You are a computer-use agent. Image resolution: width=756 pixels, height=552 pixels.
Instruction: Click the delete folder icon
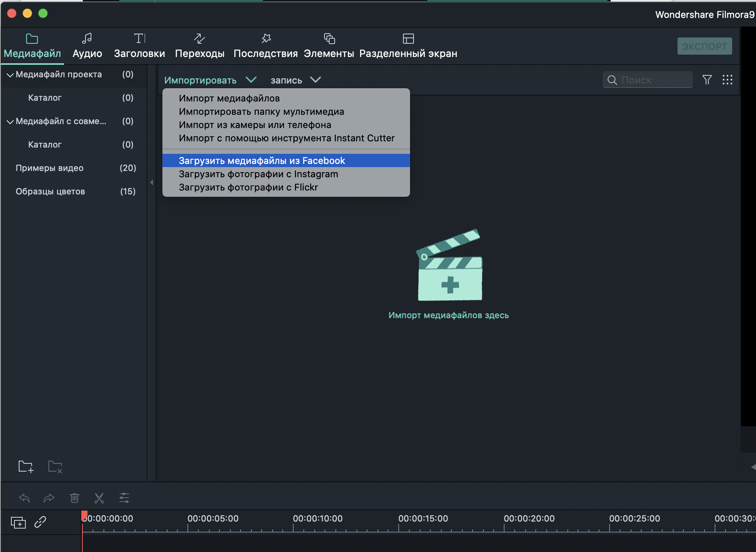pyautogui.click(x=55, y=467)
